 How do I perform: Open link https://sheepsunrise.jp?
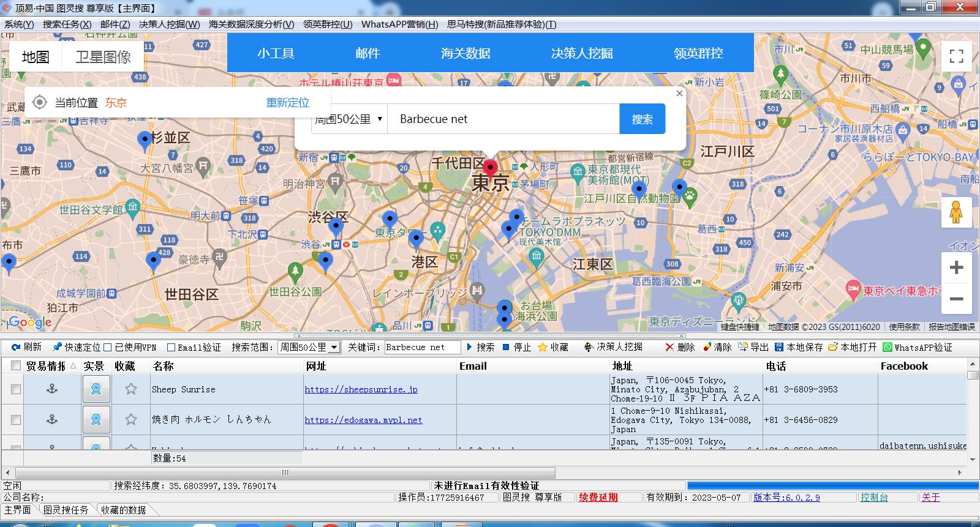361,389
